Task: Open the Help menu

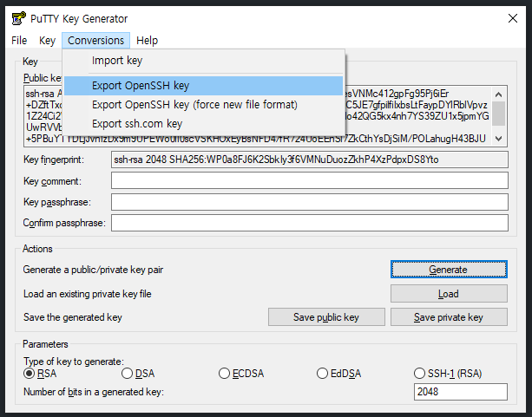Action: pos(147,41)
